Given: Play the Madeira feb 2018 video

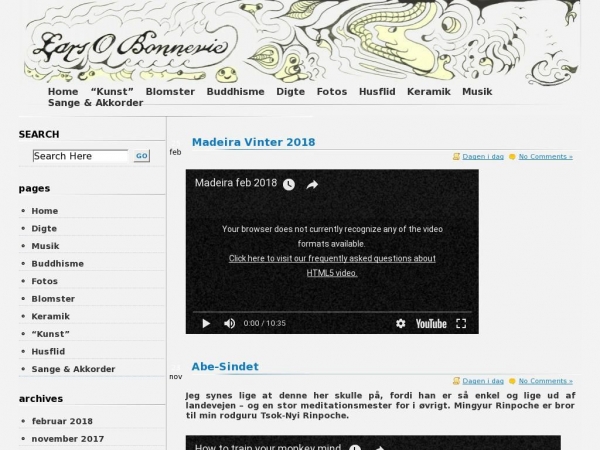Looking at the screenshot, I should [206, 324].
